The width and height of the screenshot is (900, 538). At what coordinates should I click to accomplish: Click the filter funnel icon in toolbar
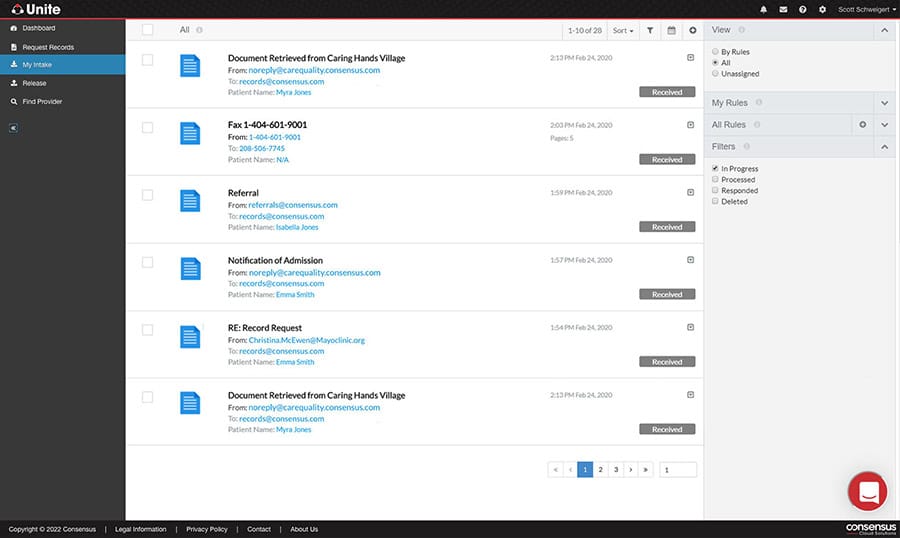pos(650,30)
